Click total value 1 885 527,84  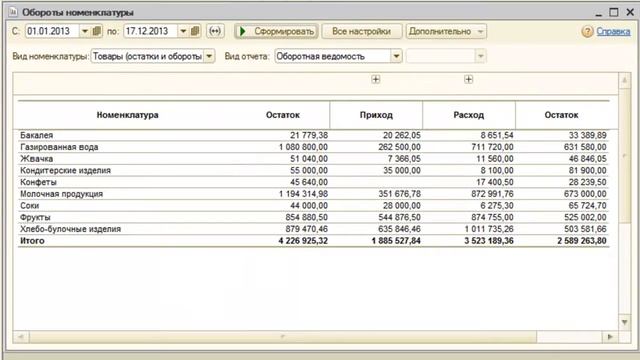[396, 241]
